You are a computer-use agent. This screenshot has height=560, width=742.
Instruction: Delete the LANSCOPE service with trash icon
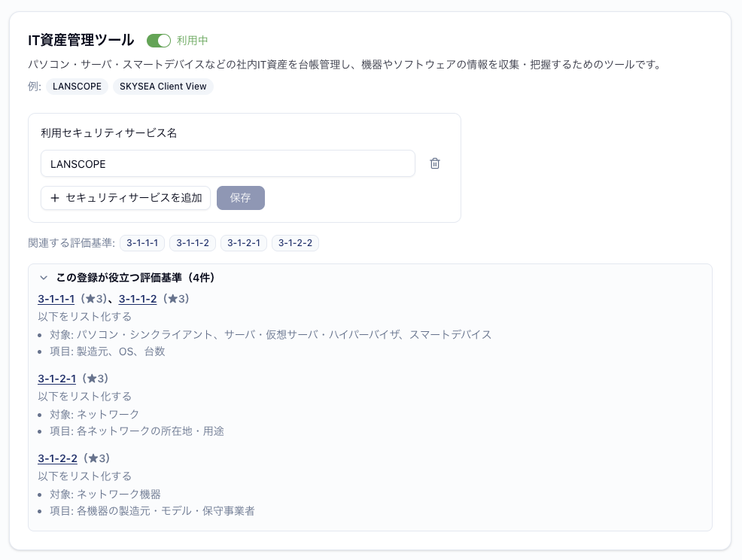tap(434, 164)
